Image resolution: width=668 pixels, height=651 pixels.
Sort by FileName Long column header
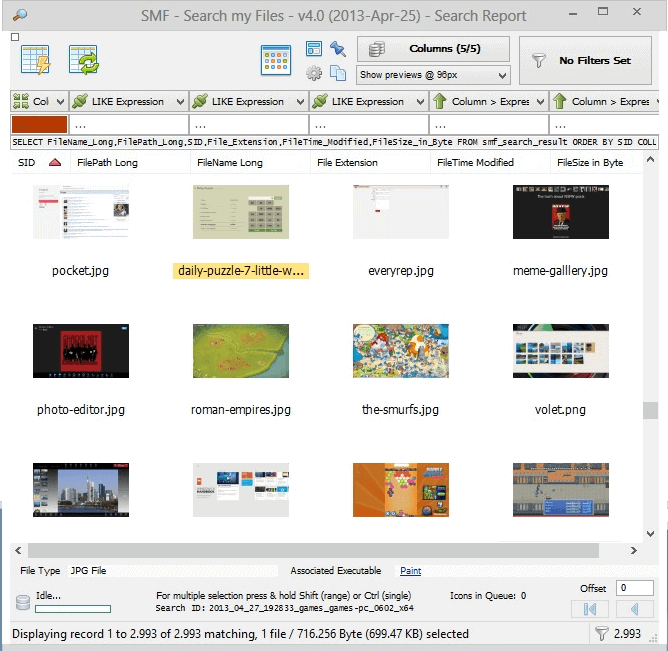(x=230, y=162)
